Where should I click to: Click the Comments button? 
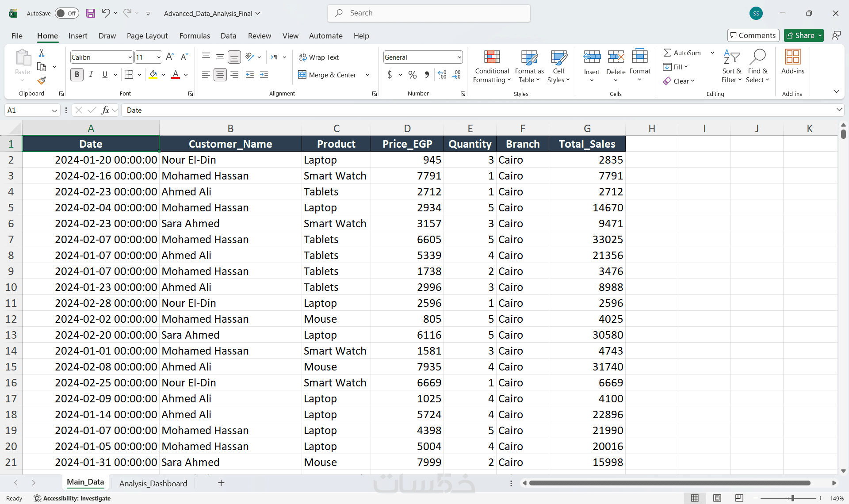click(753, 35)
